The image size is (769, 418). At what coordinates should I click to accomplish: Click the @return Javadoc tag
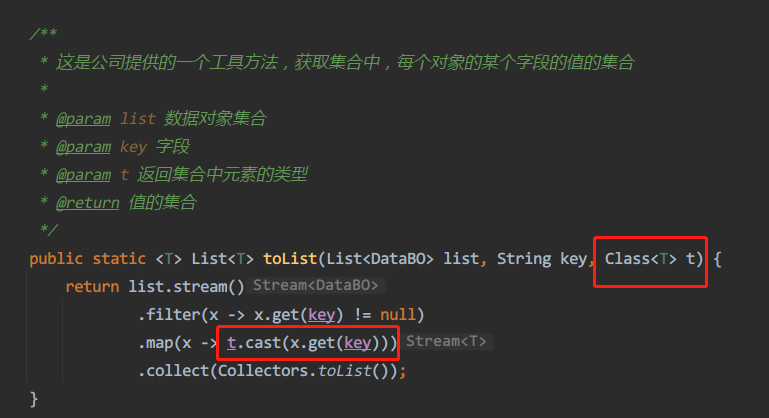(x=88, y=203)
